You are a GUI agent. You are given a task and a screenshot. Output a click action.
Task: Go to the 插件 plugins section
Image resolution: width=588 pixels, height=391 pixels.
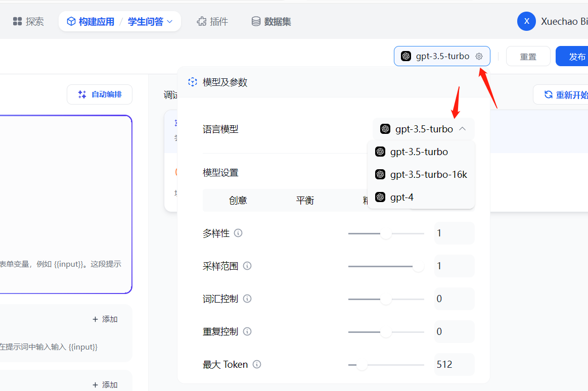(212, 22)
